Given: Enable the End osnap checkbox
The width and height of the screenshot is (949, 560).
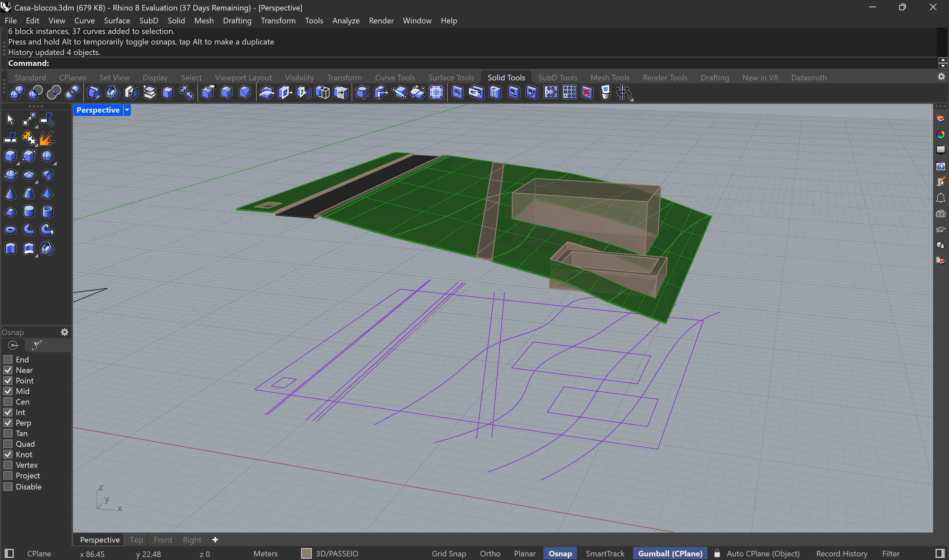Looking at the screenshot, I should click(x=8, y=359).
